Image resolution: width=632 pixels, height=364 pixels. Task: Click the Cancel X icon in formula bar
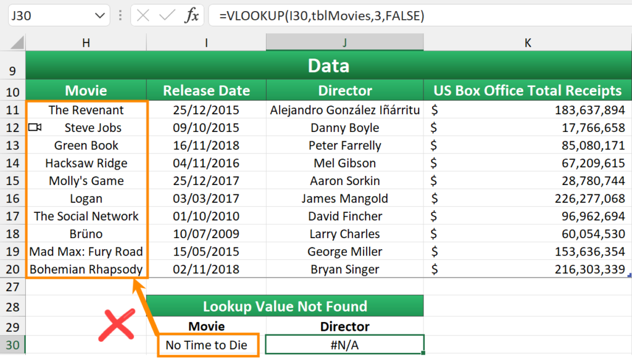pos(143,16)
